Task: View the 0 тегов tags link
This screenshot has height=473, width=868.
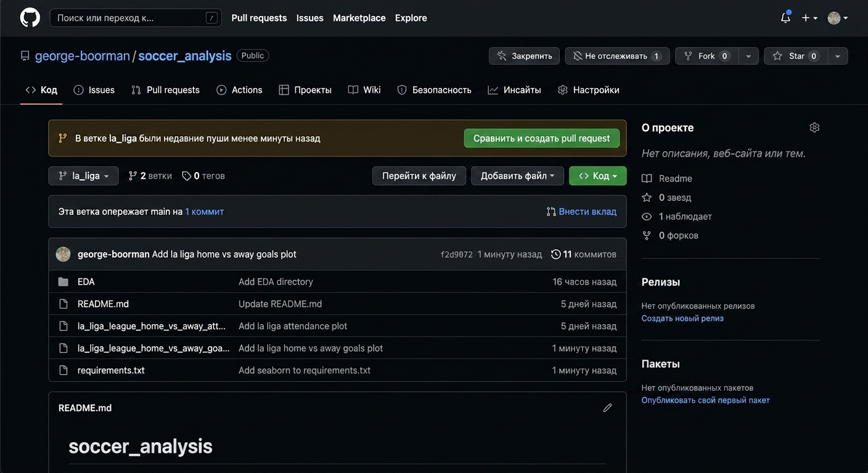Action: pos(203,176)
